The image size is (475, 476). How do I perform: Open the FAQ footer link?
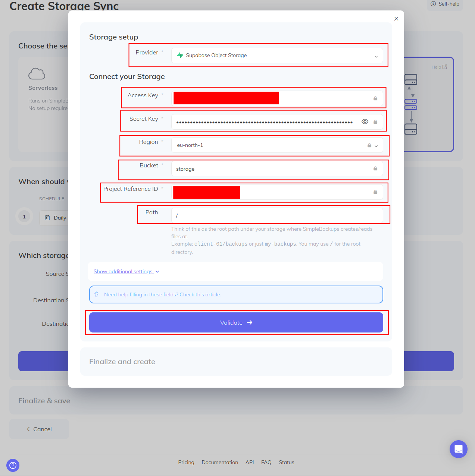pos(266,462)
